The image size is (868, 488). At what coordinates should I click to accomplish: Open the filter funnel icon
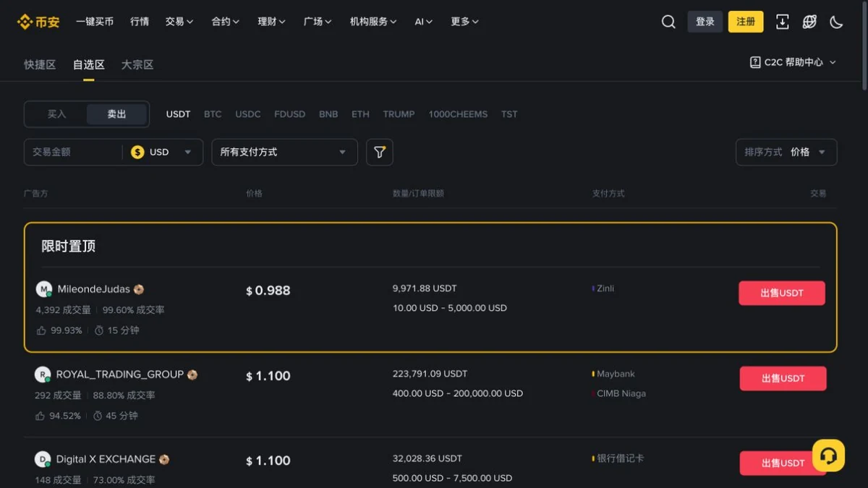point(380,152)
